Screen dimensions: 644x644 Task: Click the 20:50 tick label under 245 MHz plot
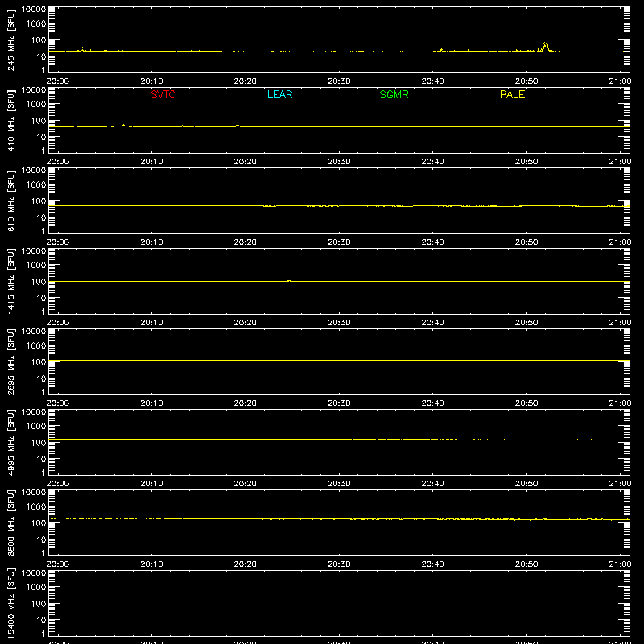tap(526, 81)
